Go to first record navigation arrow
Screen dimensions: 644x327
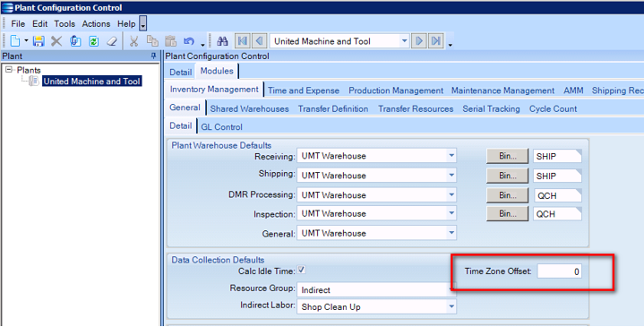point(243,41)
